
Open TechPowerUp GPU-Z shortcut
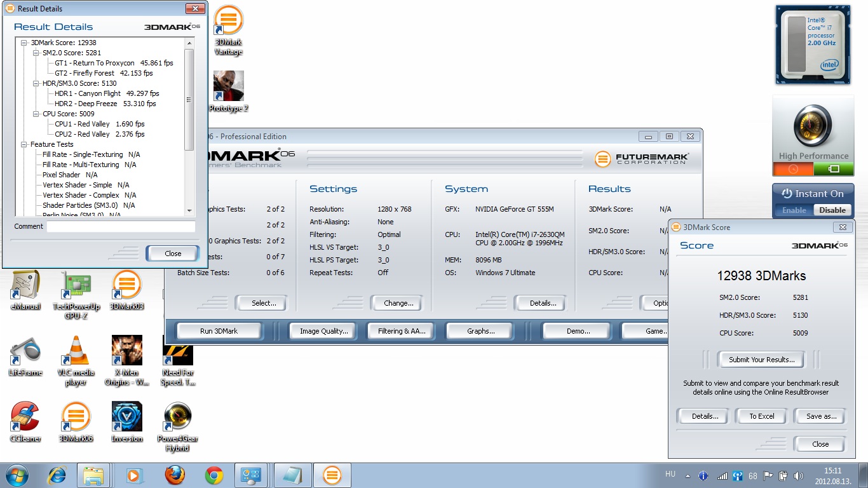coord(76,294)
